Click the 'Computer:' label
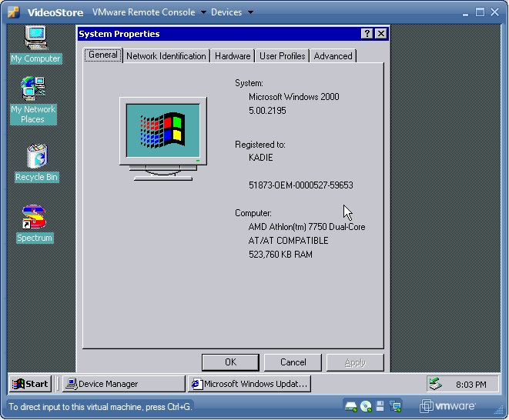This screenshot has width=509, height=420. (x=253, y=213)
